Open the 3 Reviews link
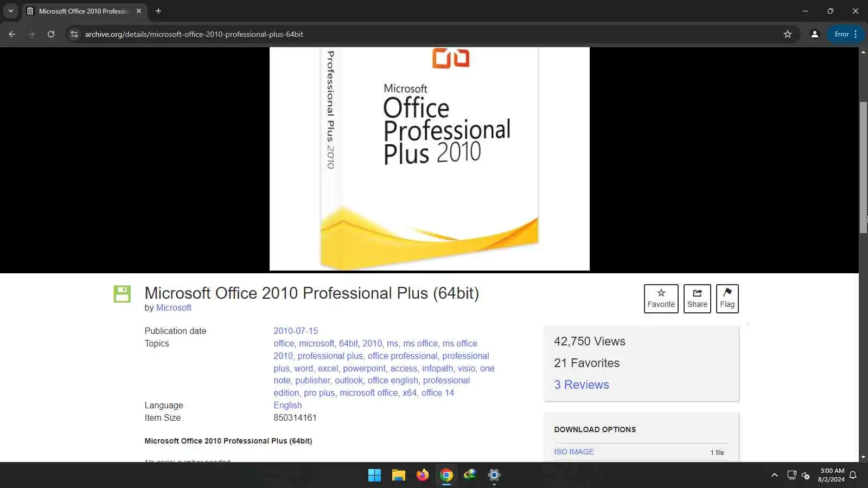The width and height of the screenshot is (868, 488). tap(581, 384)
